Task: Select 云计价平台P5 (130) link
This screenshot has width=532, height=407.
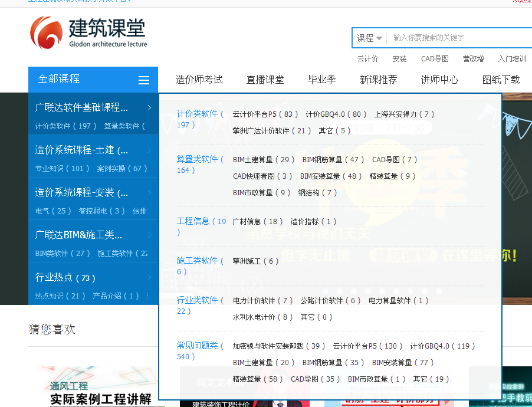Action: coord(367,346)
